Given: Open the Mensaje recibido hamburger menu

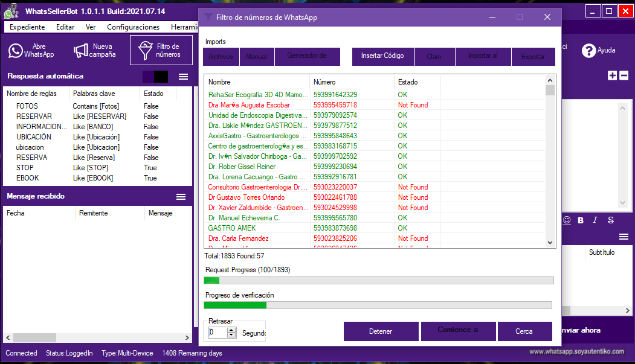Looking at the screenshot, I should tap(181, 197).
